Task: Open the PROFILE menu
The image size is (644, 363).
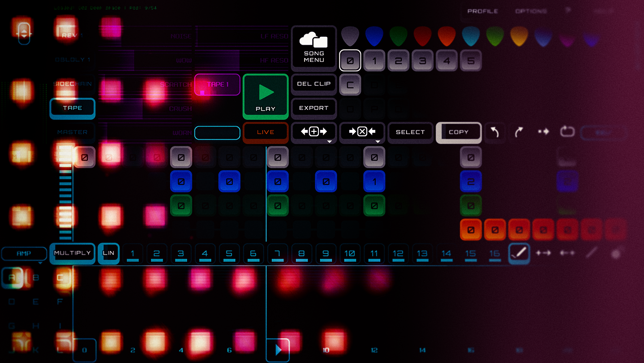Action: [x=482, y=11]
